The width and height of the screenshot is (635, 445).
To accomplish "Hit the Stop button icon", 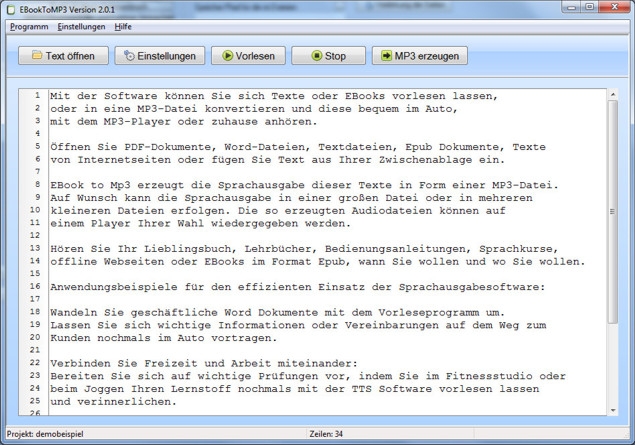I will click(317, 56).
